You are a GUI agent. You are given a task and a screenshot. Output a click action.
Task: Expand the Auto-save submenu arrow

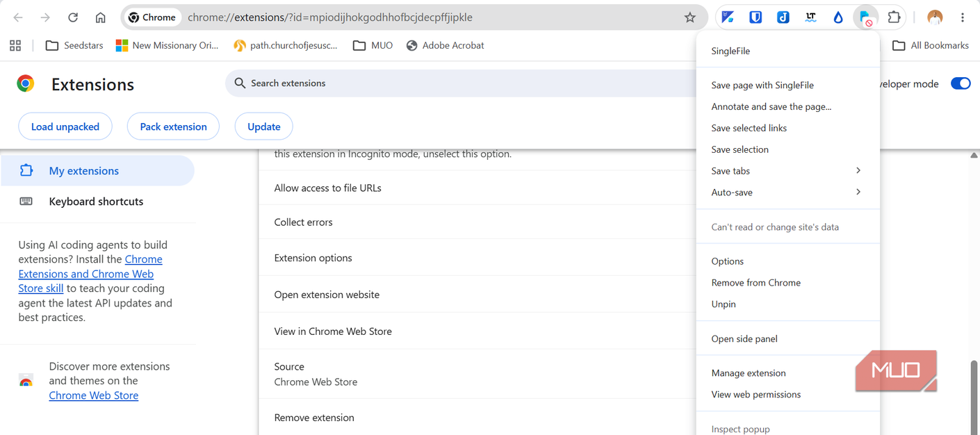[858, 192]
